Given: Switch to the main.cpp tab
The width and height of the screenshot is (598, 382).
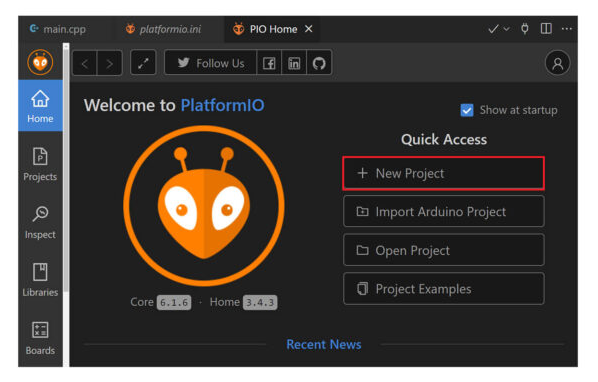Looking at the screenshot, I should coord(58,29).
